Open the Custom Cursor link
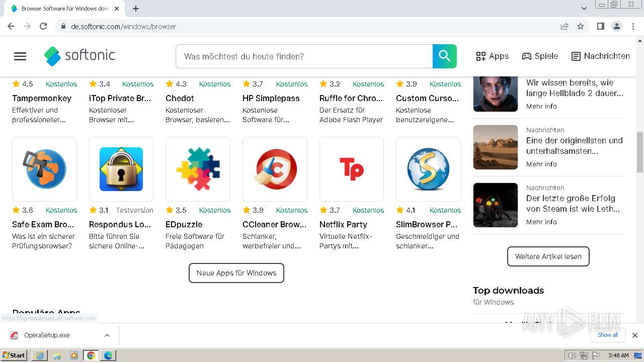 [x=428, y=98]
